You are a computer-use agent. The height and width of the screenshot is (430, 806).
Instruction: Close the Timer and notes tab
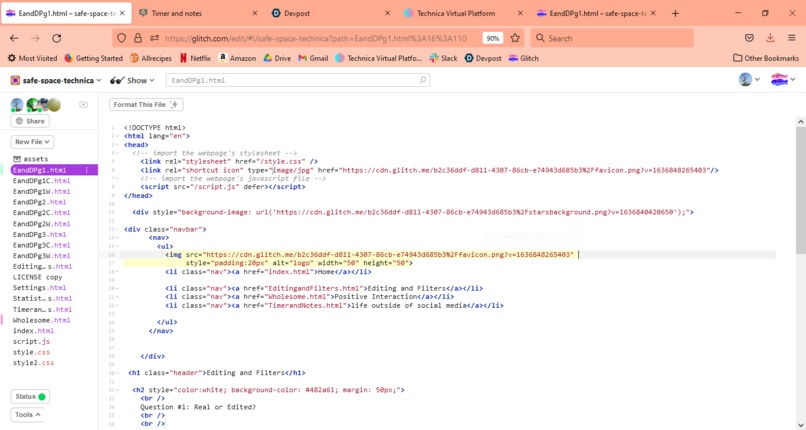pos(254,13)
